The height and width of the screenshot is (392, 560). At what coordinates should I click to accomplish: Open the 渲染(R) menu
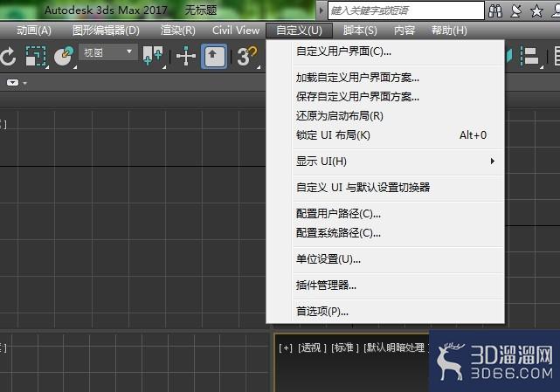click(178, 31)
